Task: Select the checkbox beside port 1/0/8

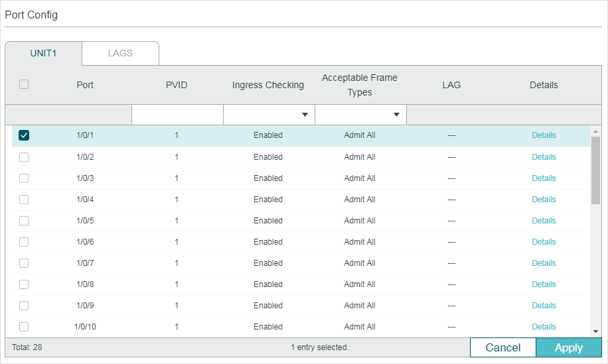Action: pos(24,284)
